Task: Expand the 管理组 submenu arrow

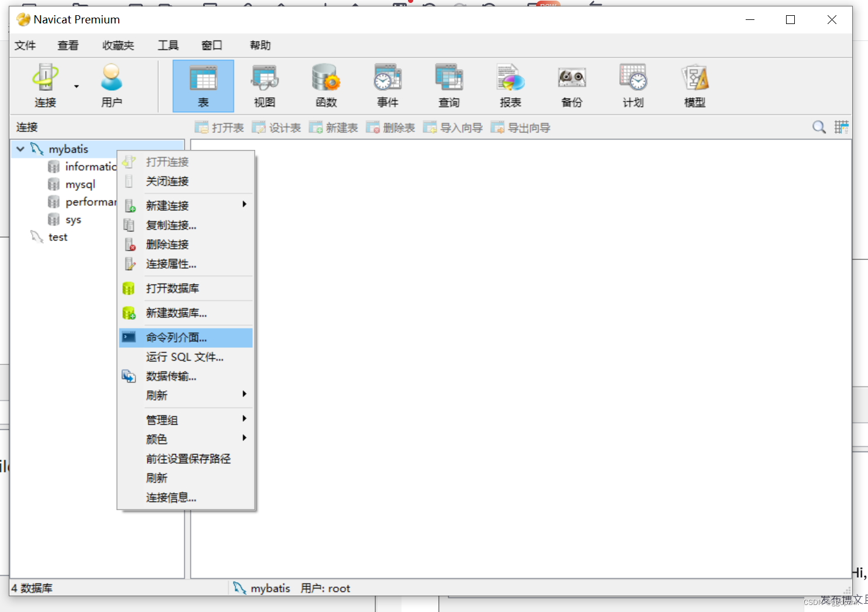Action: (245, 419)
